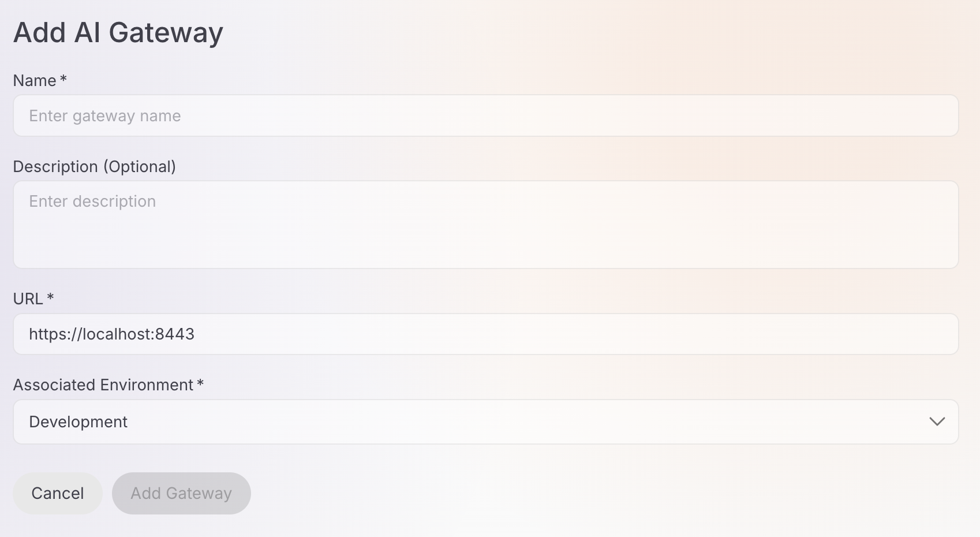Focus the Description text area
The image size is (980, 537).
[485, 231]
